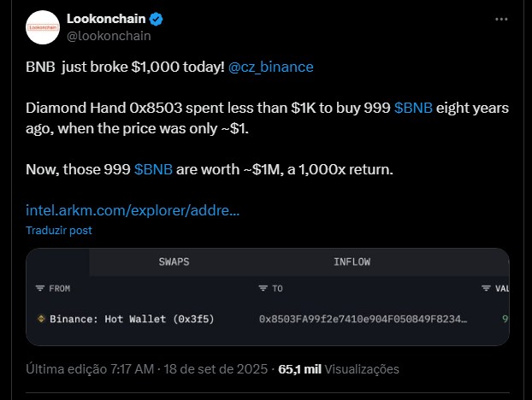
Task: Click the 65,1 mil Visualizações count
Action: pyautogui.click(x=339, y=369)
